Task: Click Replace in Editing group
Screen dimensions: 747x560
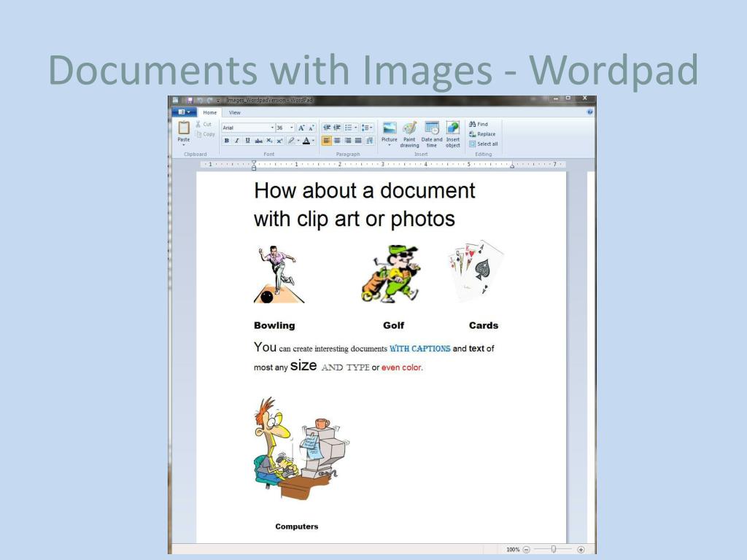Action: pyautogui.click(x=482, y=134)
